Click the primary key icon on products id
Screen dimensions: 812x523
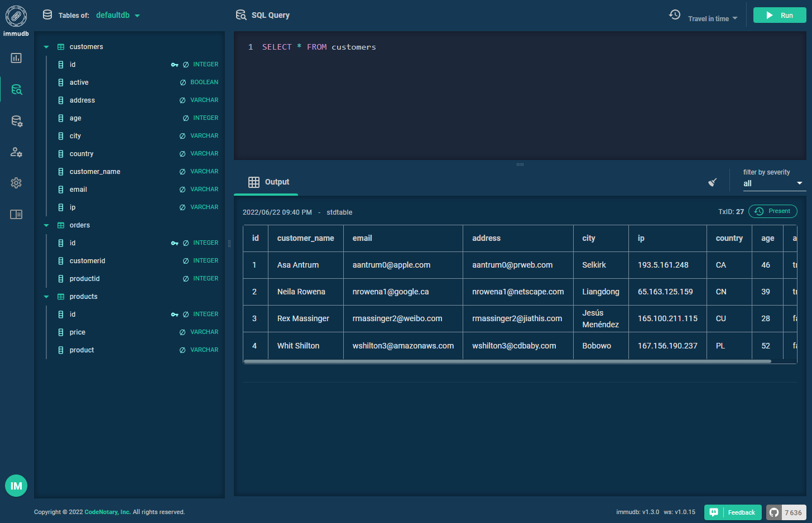pyautogui.click(x=175, y=314)
